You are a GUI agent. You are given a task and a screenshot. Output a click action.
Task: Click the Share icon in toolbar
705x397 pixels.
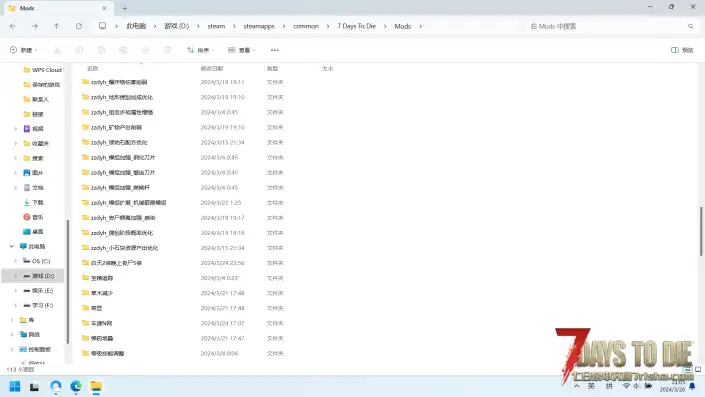point(145,50)
